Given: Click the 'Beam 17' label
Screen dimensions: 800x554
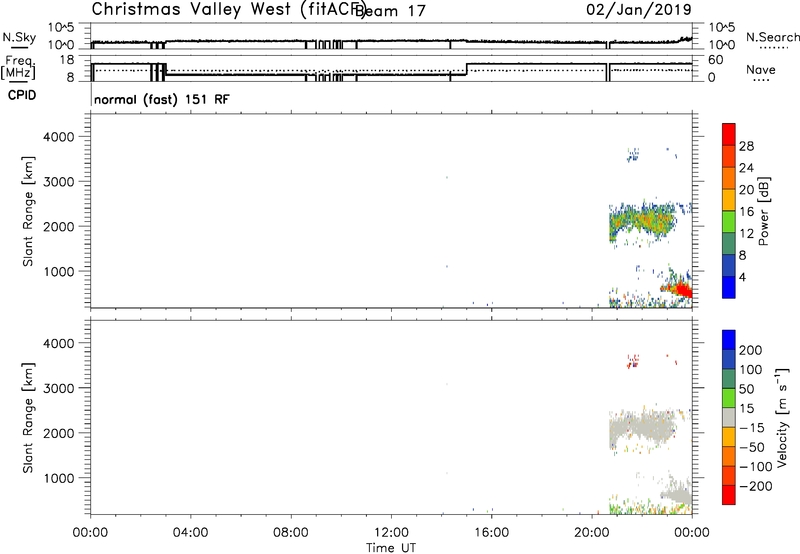Looking at the screenshot, I should click(x=390, y=11).
